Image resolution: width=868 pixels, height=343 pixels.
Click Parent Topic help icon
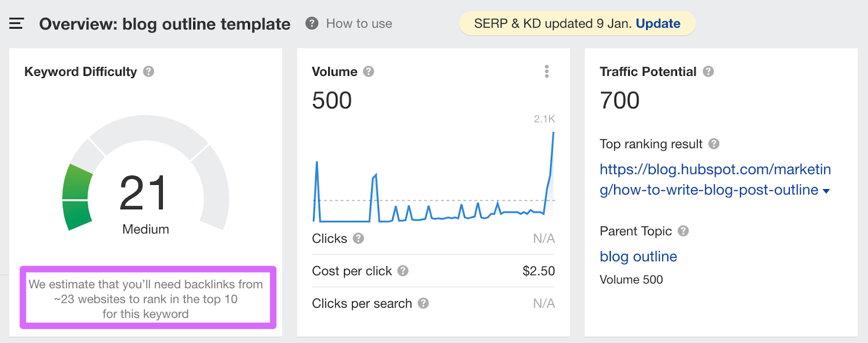pos(684,231)
